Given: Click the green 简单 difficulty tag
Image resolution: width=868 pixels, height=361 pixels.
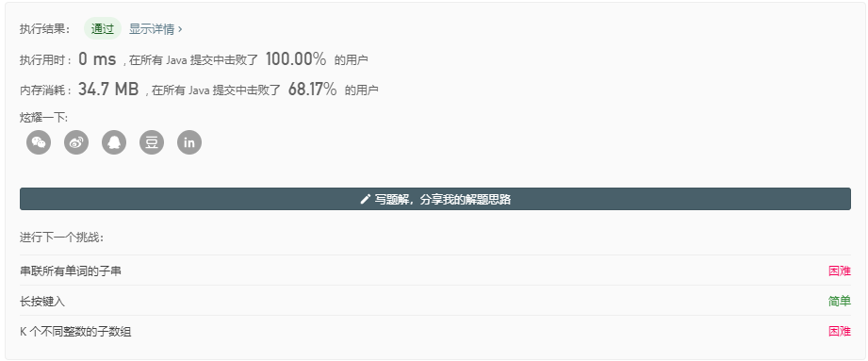Looking at the screenshot, I should click(x=839, y=302).
